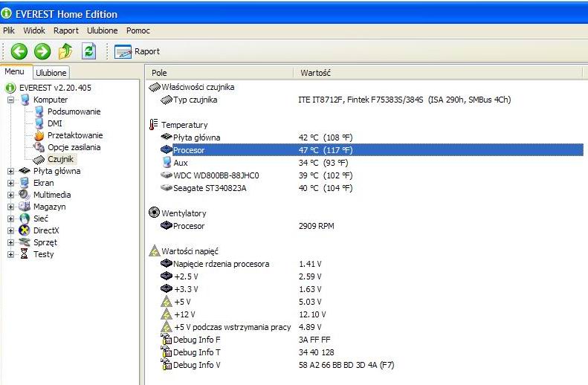The width and height of the screenshot is (588, 385).
Task: Click the Pole column header
Action: [x=219, y=73]
